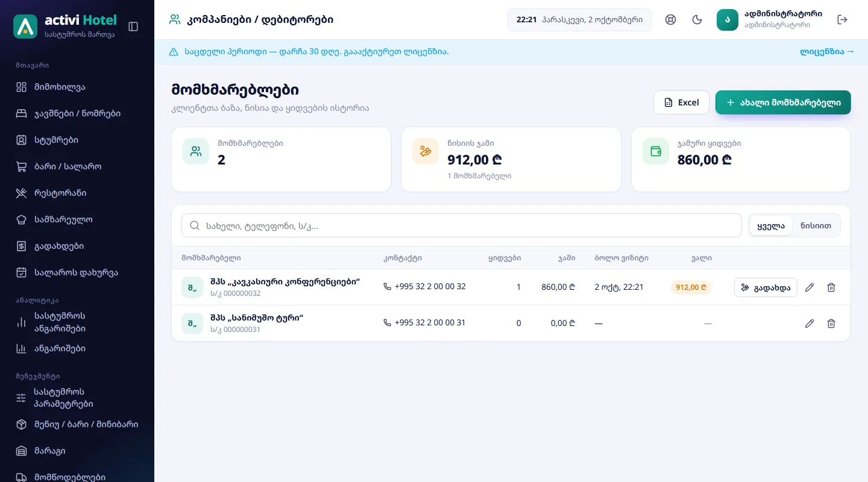Follow the ლიცენზია → link
This screenshot has width=868, height=482.
pos(827,52)
